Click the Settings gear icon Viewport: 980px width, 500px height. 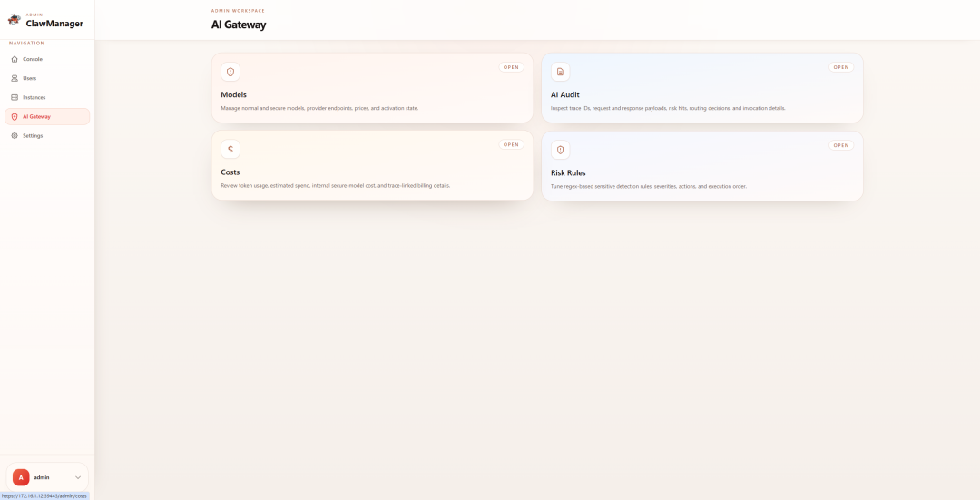point(15,135)
